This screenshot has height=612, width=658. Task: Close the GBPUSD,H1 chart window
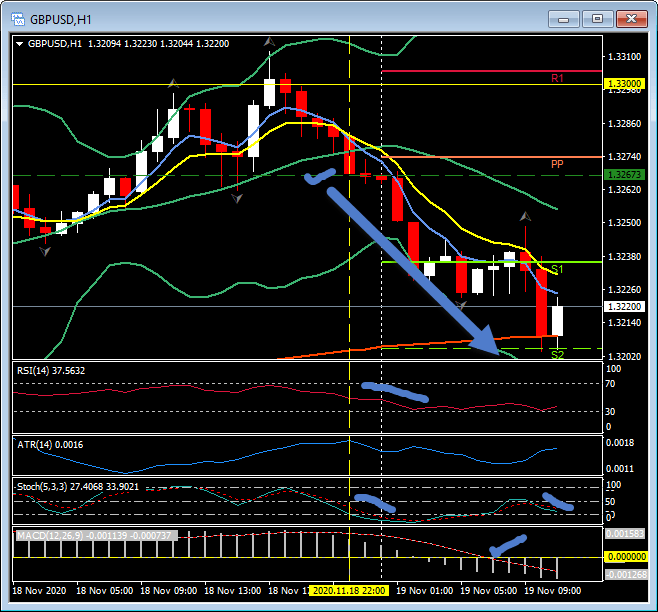(631, 19)
